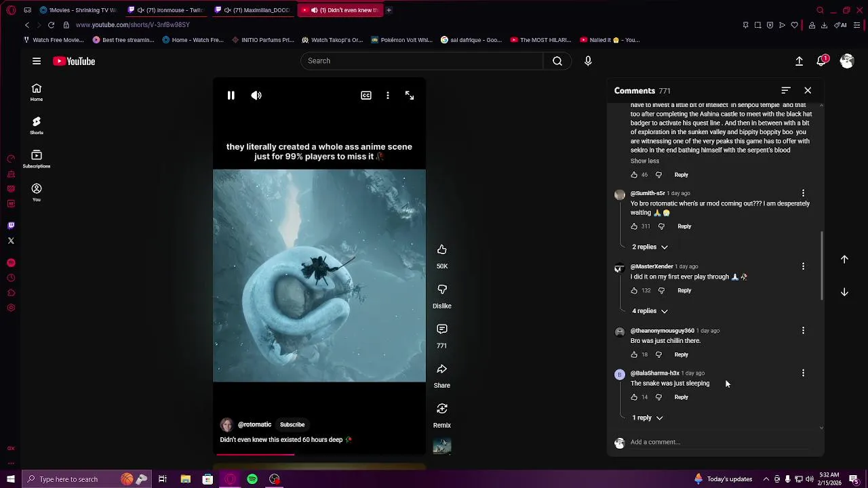
Task: Open Task View on the taskbar
Action: pyautogui.click(x=163, y=479)
